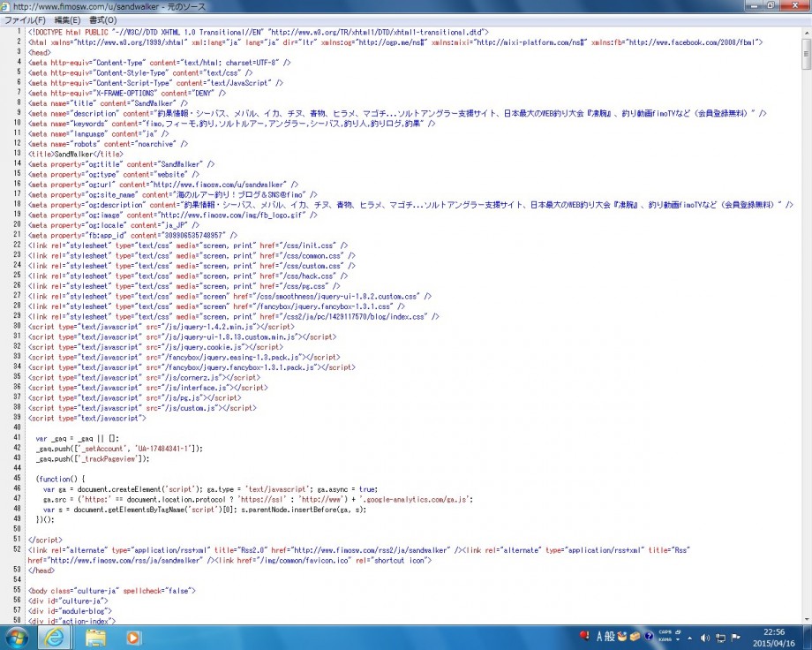Open the 書式(O) menu
Image resolution: width=812 pixels, height=650 pixels.
tap(102, 20)
